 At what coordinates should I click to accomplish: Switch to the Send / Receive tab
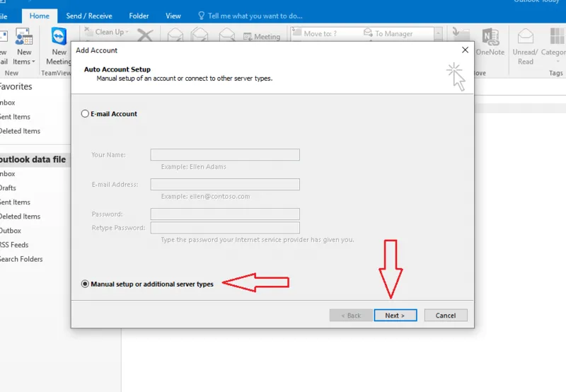coord(89,16)
